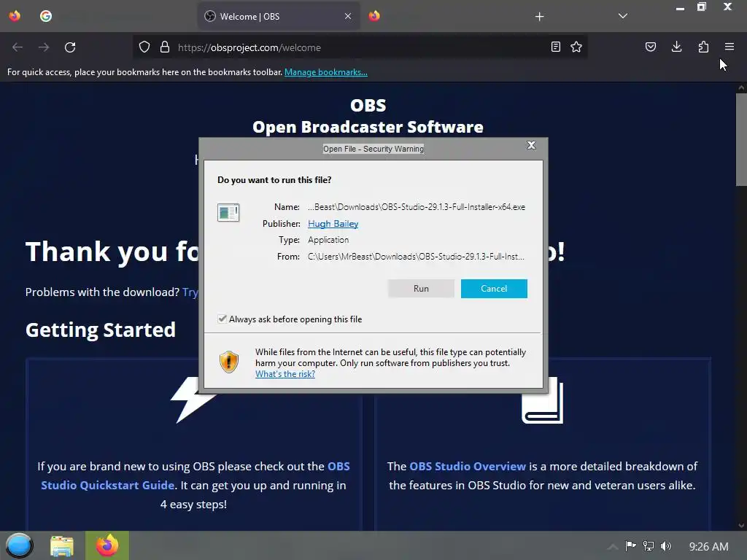The image size is (747, 560).
Task: Open the OBS Studio Quickstart Guide link
Action: 196,475
